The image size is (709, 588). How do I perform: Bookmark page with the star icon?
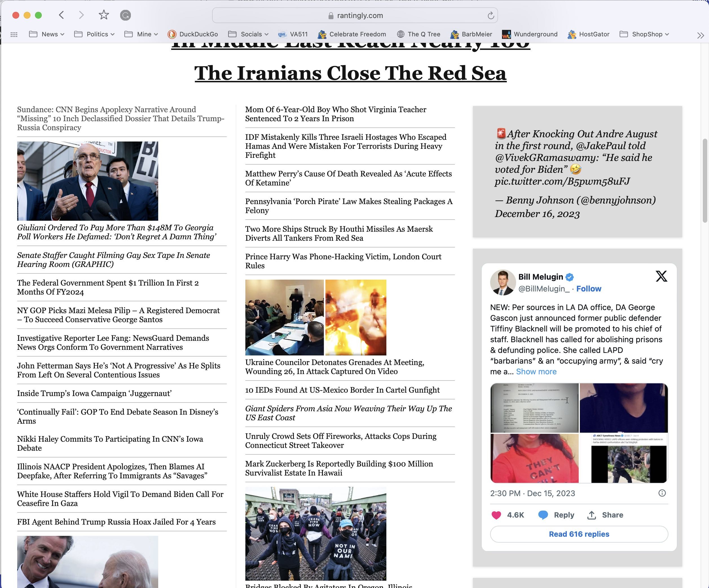click(104, 15)
